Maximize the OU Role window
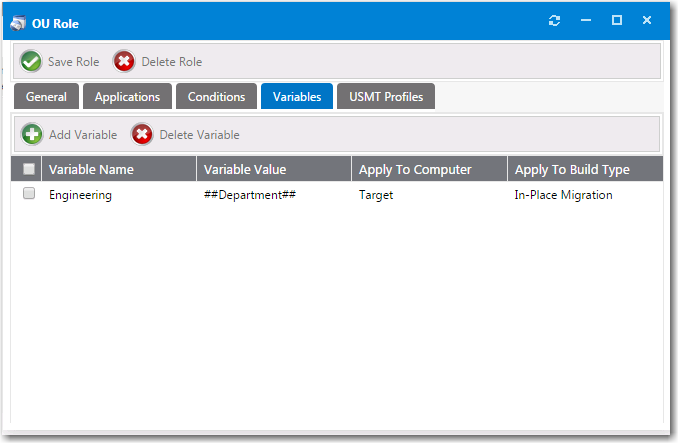The width and height of the screenshot is (678, 443). point(617,21)
